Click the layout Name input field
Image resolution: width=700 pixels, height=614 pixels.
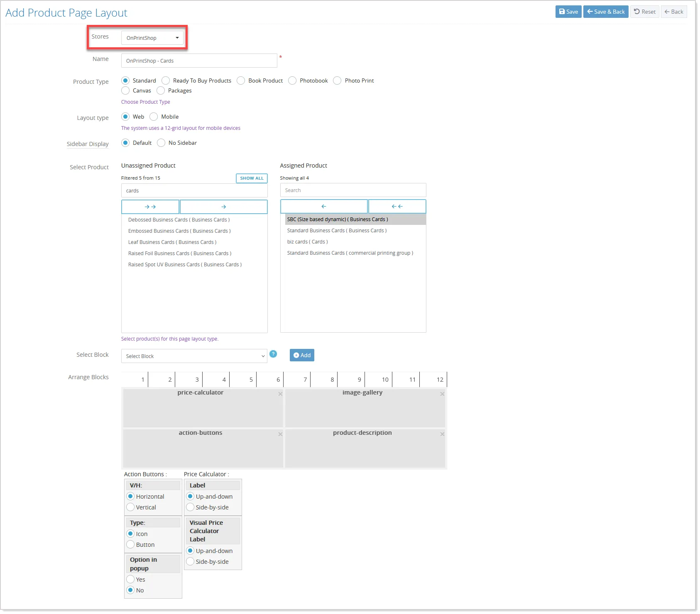pos(199,61)
